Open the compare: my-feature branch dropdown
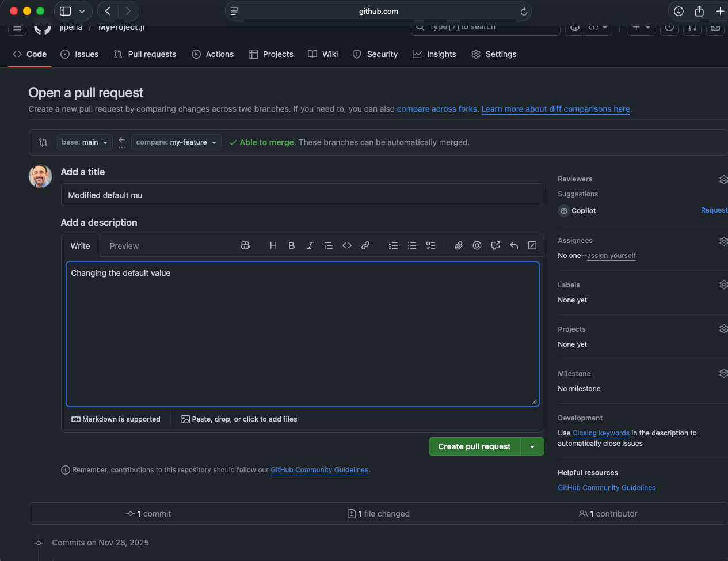Viewport: 728px width, 561px height. tap(176, 142)
